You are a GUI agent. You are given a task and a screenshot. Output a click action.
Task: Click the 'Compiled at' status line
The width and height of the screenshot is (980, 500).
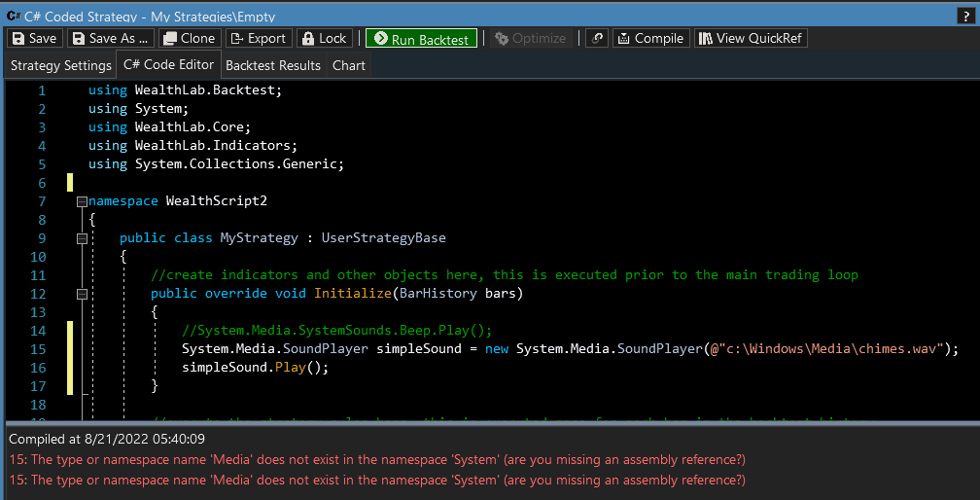pos(107,439)
